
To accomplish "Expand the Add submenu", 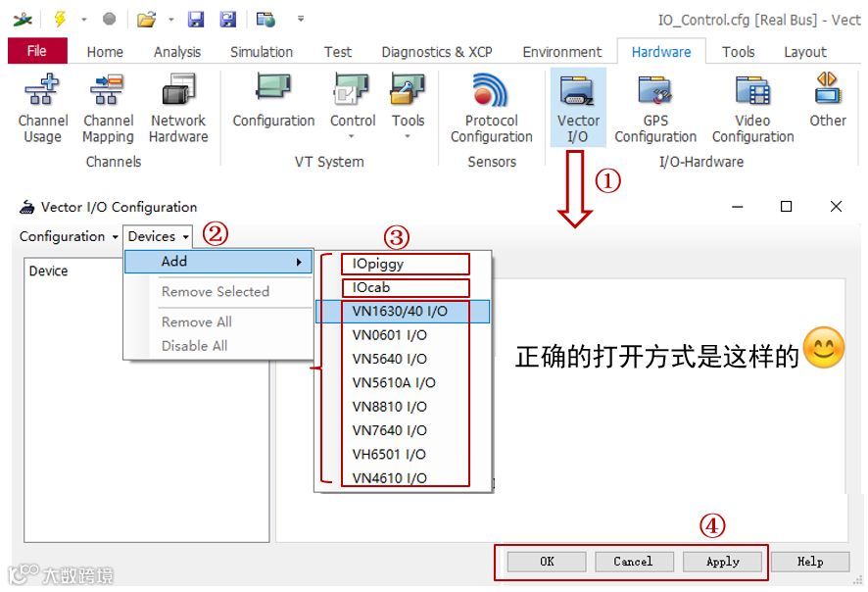I will (218, 262).
